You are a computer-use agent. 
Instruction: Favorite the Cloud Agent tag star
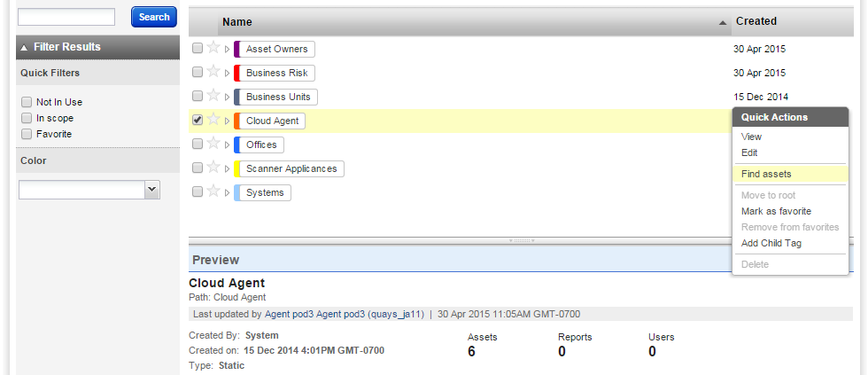click(213, 119)
